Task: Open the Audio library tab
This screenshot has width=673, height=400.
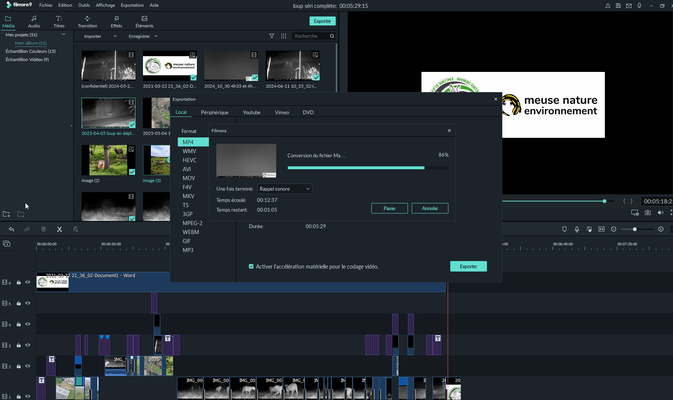Action: pos(33,21)
